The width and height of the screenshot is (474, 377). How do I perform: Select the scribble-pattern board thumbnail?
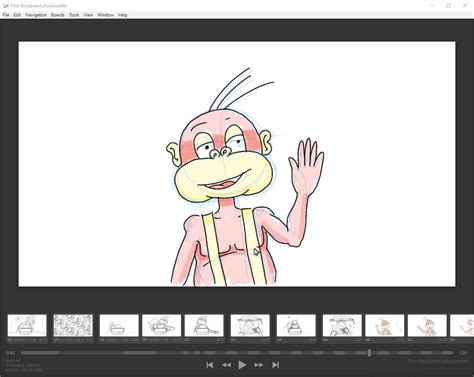(73, 325)
